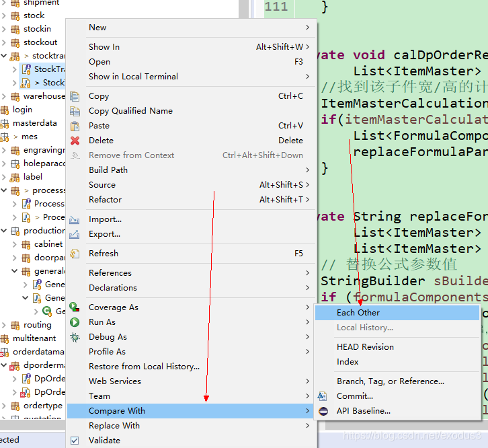The width and height of the screenshot is (488, 448).
Task: Collapse the dporderma package node
Action: [4, 365]
